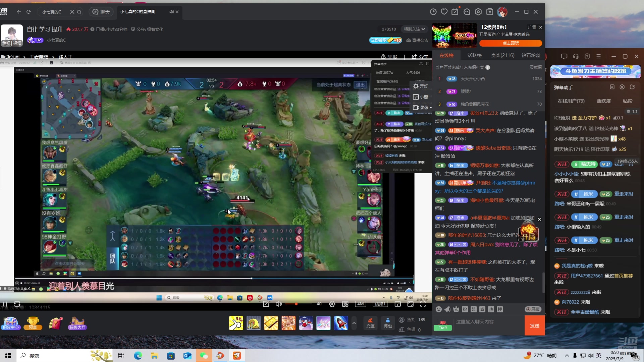Open WeChat from the Windows taskbar

204,356
